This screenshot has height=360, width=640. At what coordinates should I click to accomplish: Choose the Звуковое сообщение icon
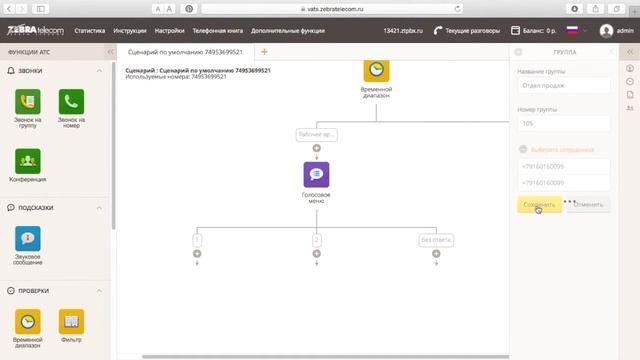coord(28,238)
